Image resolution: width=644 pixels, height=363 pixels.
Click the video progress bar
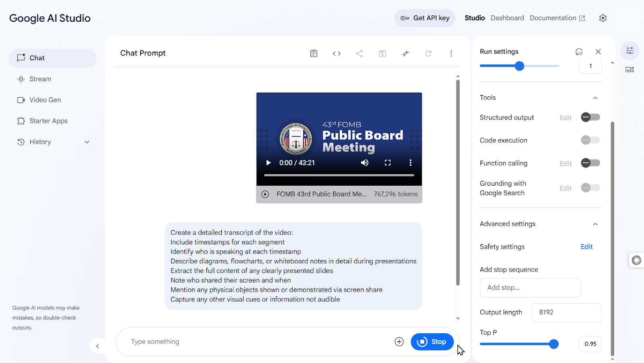(x=339, y=175)
